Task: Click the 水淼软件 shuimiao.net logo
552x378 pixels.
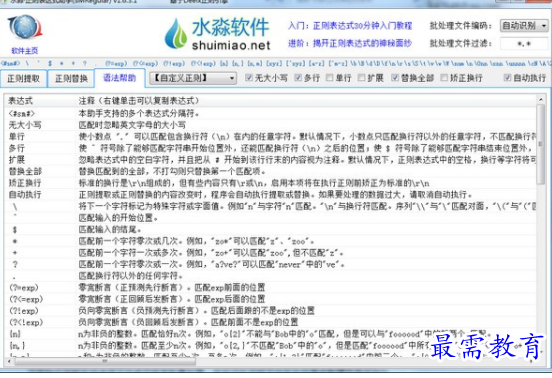Action: (x=218, y=34)
